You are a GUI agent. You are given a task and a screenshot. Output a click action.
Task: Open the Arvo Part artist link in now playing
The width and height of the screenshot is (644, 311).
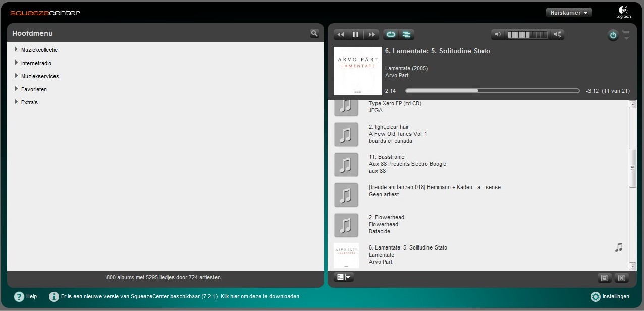coord(397,75)
